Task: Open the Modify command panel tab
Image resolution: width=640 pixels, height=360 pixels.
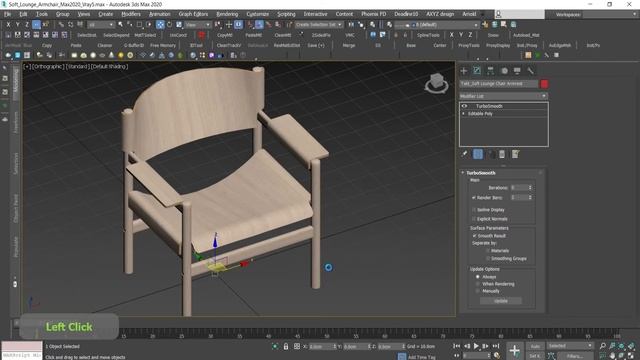Action: pyautogui.click(x=477, y=71)
